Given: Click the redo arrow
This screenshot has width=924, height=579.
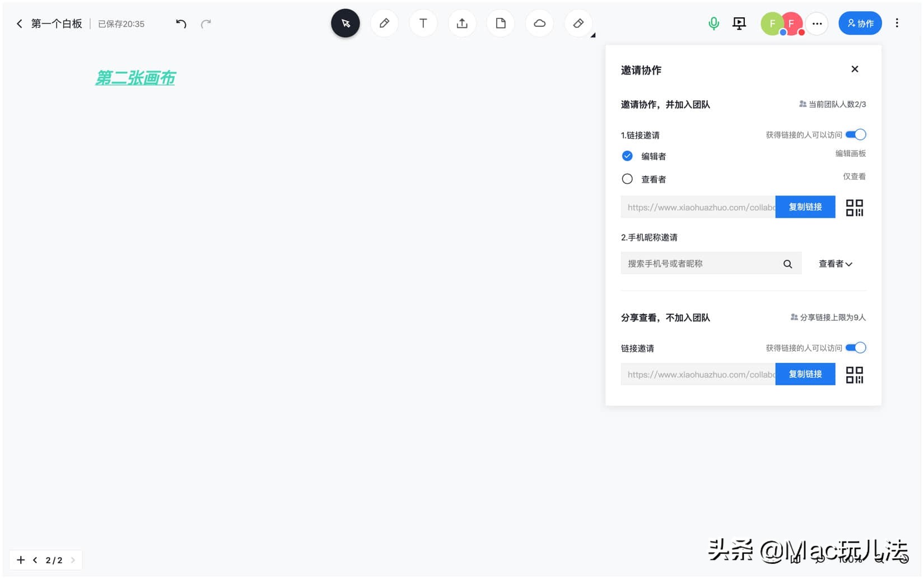Looking at the screenshot, I should coord(206,24).
